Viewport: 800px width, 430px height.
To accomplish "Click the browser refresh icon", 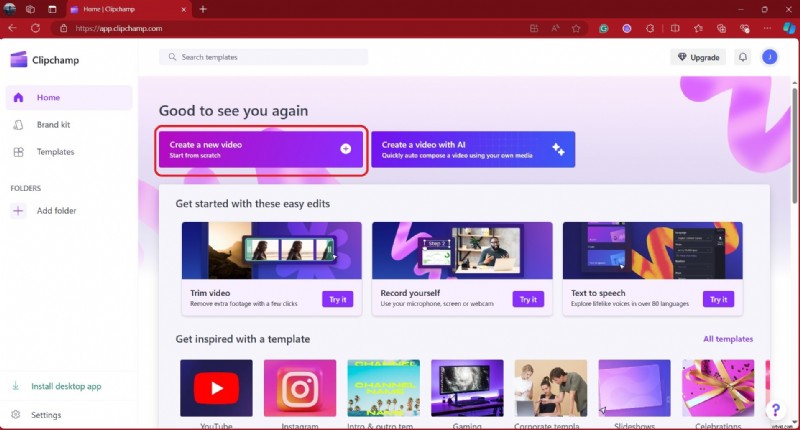I will [35, 28].
